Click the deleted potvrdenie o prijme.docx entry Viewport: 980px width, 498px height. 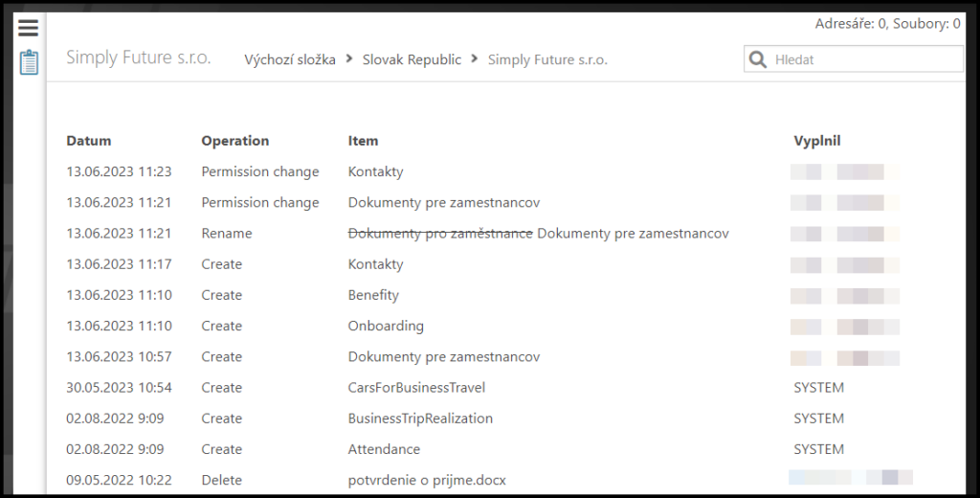[427, 480]
